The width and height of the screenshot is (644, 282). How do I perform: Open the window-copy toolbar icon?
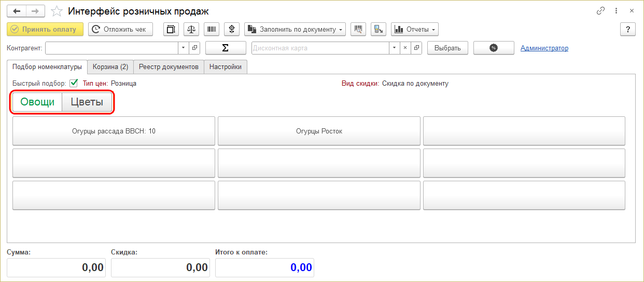tap(172, 29)
